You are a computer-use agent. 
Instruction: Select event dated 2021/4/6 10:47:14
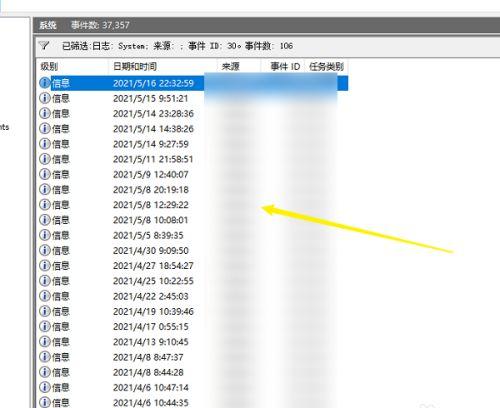tap(193, 387)
